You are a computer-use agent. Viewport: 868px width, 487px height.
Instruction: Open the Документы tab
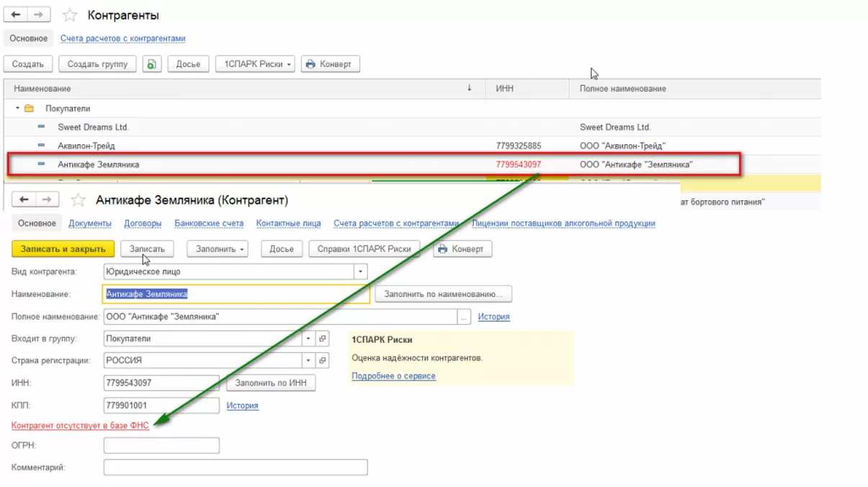tap(90, 223)
